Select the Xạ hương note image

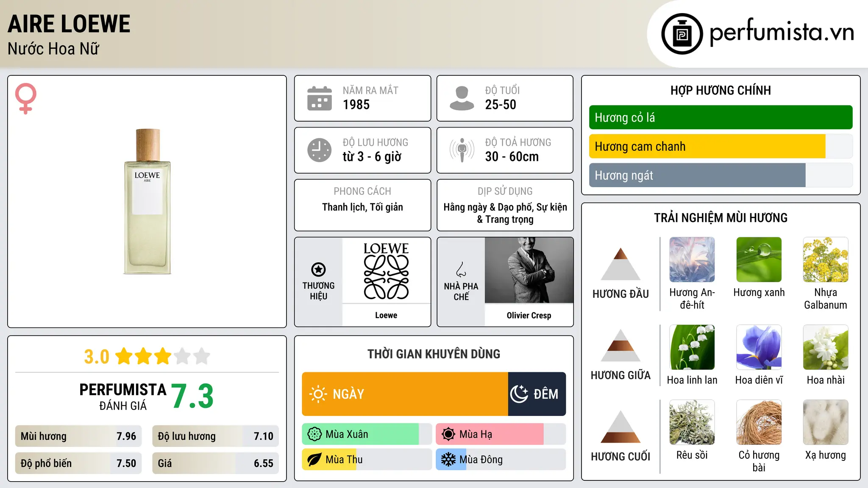tap(826, 422)
